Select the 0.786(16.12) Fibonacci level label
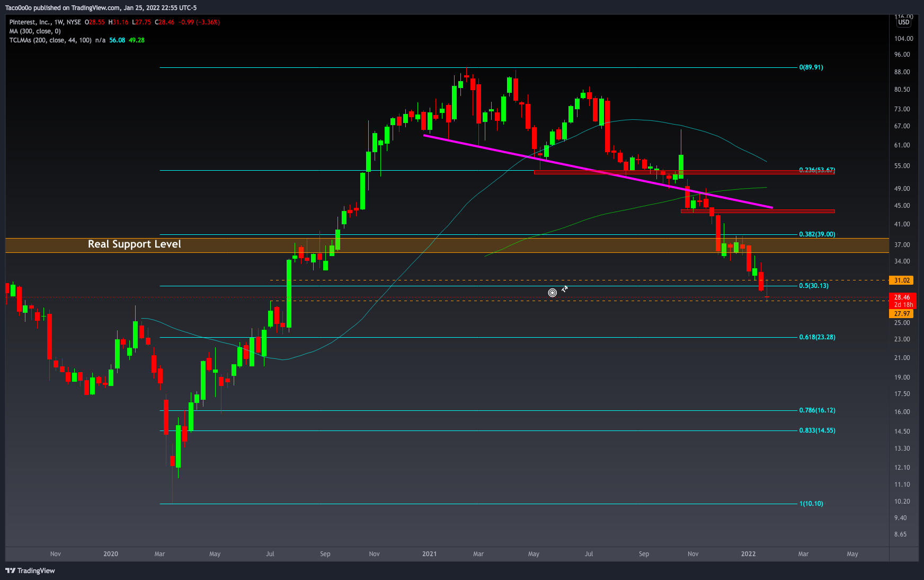 tap(817, 410)
